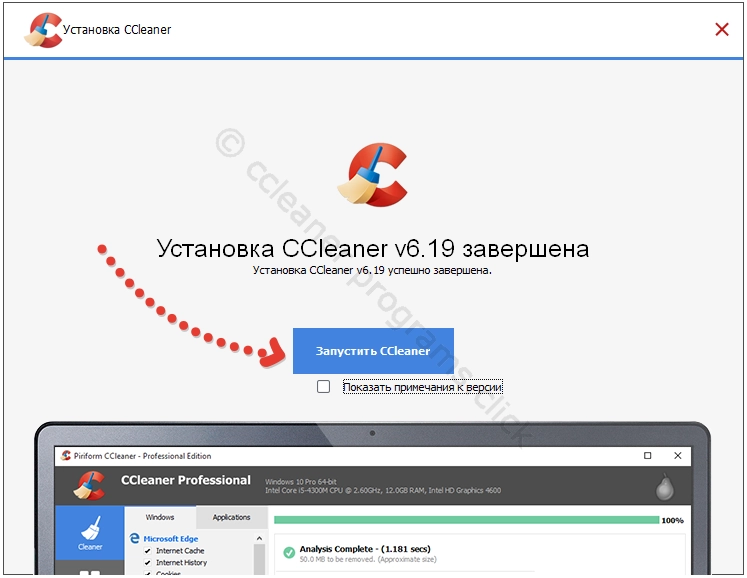
Task: Switch to the Windows tab
Action: tap(160, 517)
